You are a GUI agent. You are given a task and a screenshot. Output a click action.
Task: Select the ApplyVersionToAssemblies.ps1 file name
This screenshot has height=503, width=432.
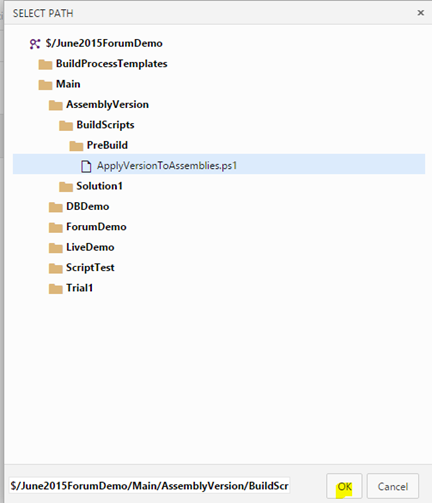(167, 166)
